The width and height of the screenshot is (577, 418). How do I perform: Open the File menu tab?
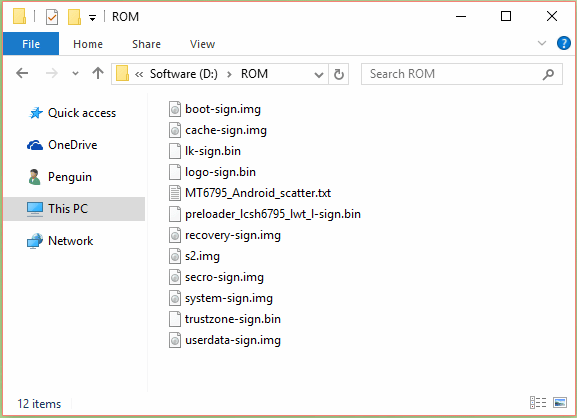[31, 44]
